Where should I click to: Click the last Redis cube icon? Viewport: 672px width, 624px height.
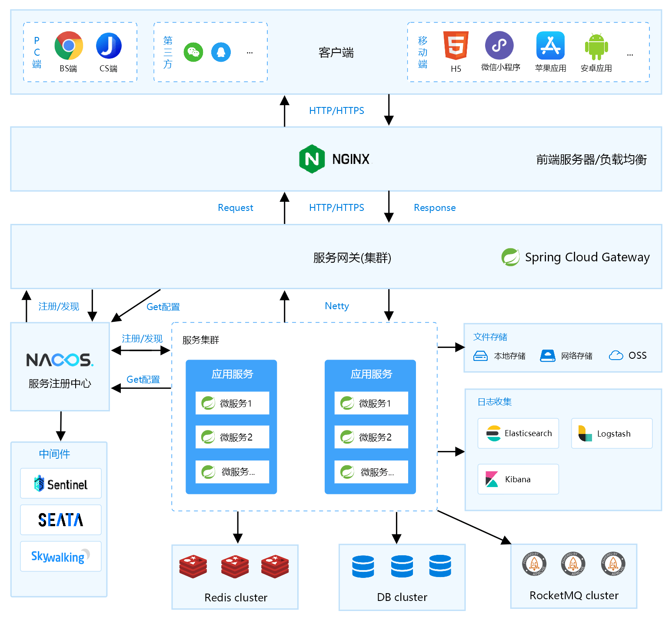tap(275, 567)
